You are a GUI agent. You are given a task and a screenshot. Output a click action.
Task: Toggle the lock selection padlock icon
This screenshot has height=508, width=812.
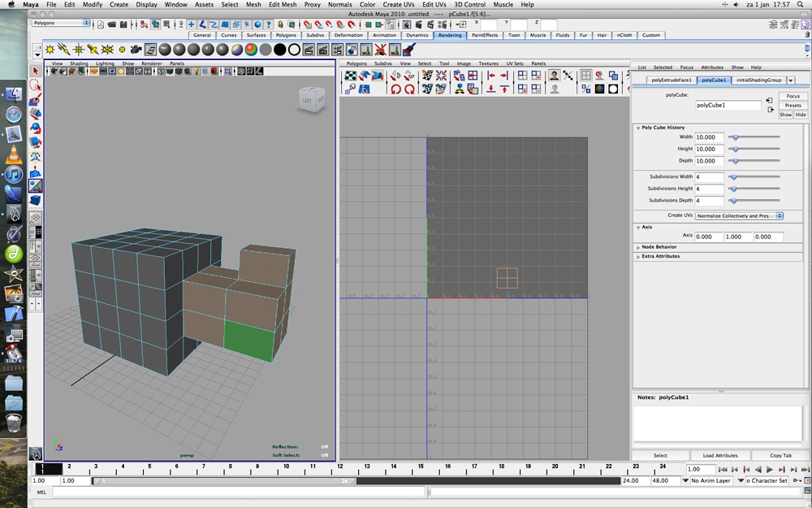[x=280, y=24]
